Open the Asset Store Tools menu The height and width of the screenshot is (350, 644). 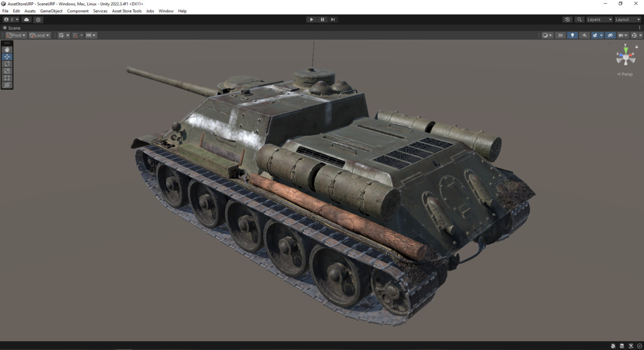point(127,11)
